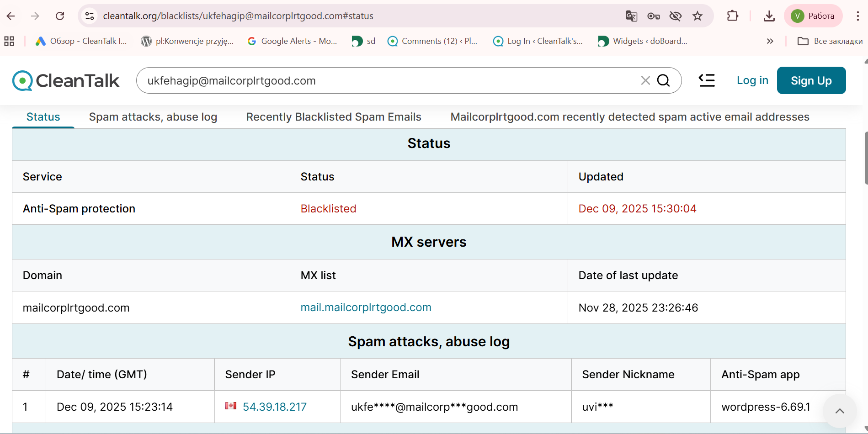868x434 pixels.
Task: Open the Google Translate page icon
Action: point(631,16)
